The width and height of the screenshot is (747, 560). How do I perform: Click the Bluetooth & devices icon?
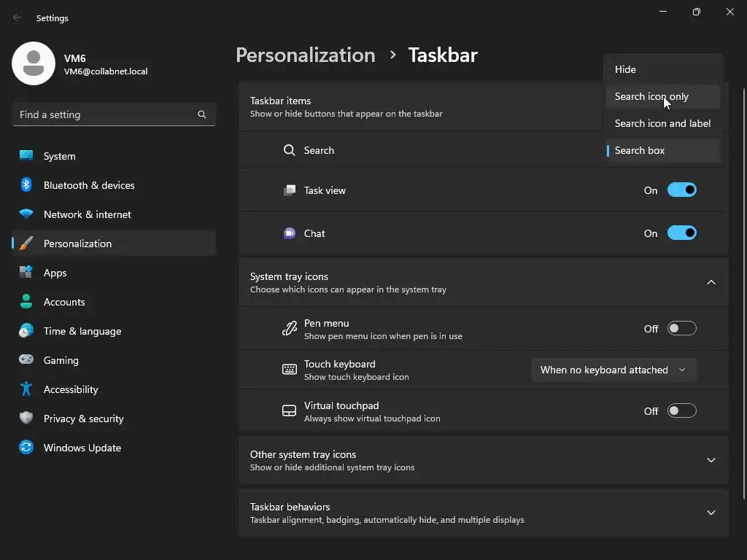26,185
